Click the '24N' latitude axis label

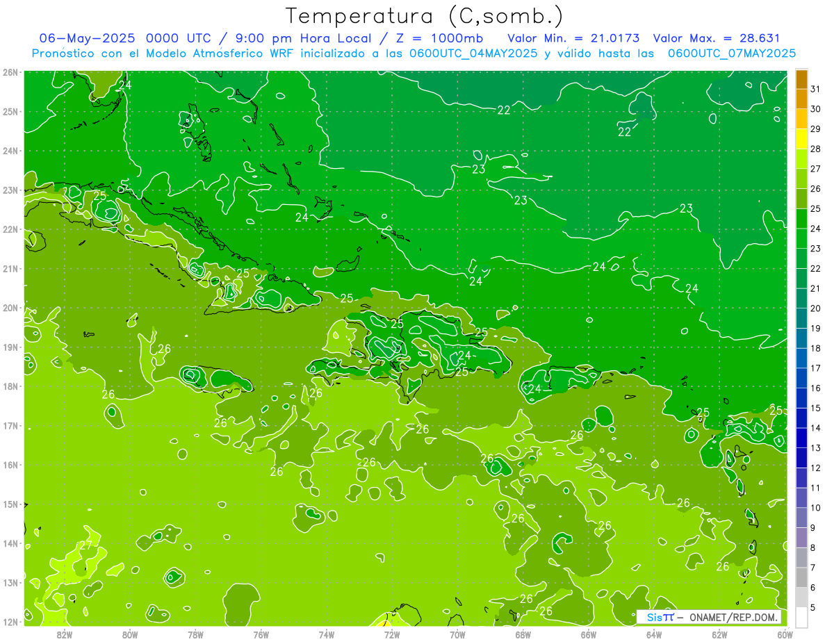(10, 151)
